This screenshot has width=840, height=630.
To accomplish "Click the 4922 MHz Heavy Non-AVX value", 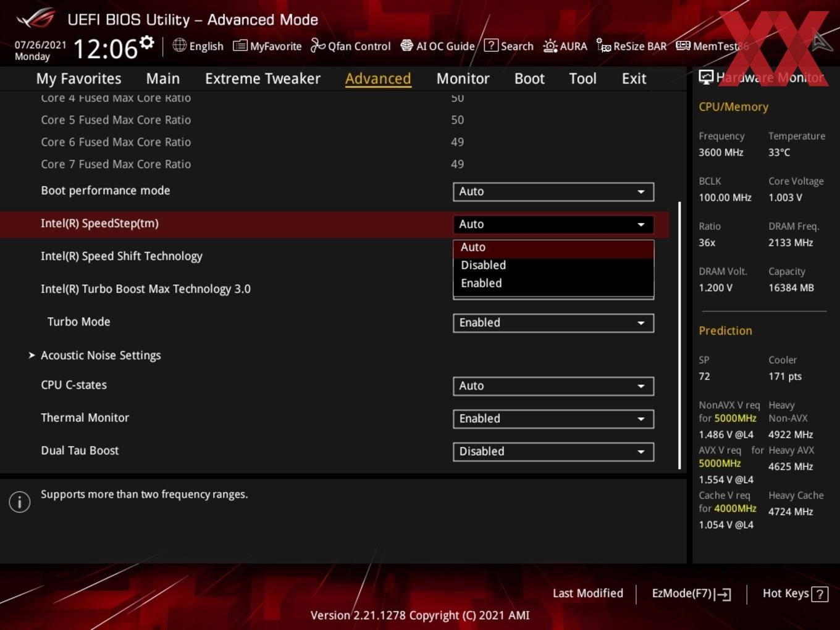I will tap(791, 435).
